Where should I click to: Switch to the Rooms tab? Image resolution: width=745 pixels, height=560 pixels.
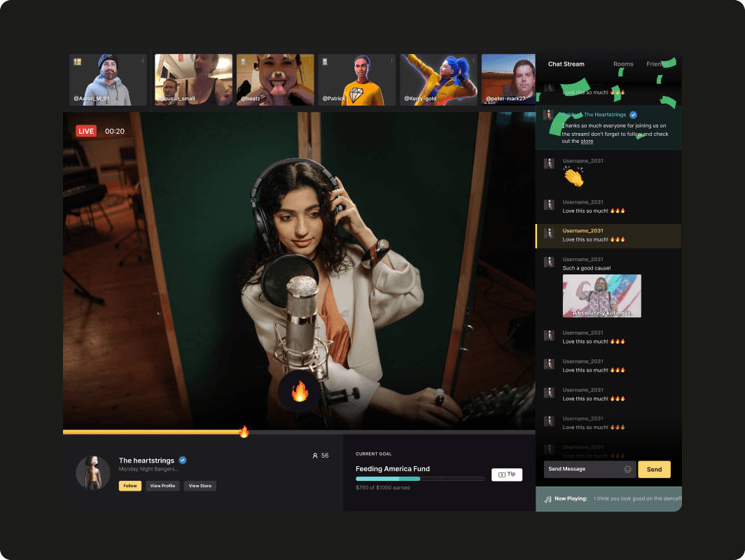coord(623,64)
